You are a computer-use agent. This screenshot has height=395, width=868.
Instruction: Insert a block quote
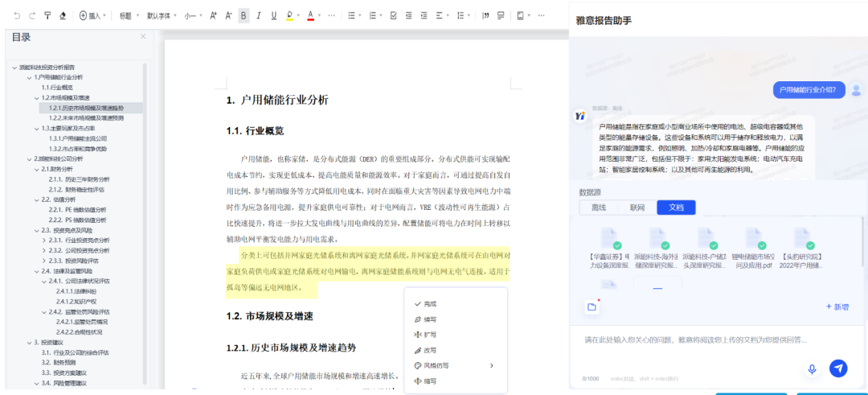tap(486, 15)
